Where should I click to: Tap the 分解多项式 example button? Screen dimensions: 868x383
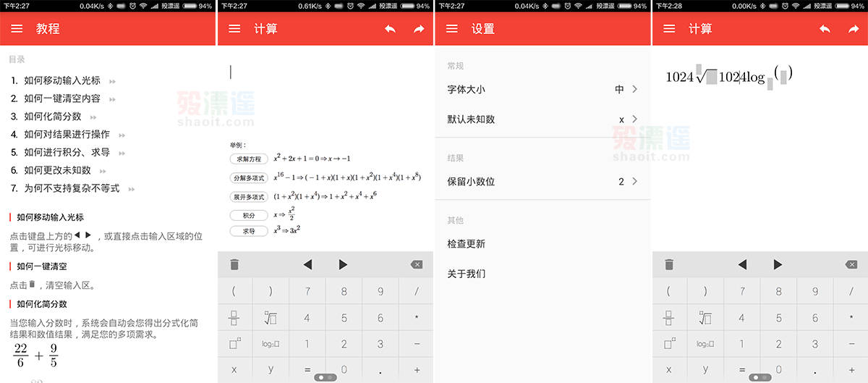(248, 177)
